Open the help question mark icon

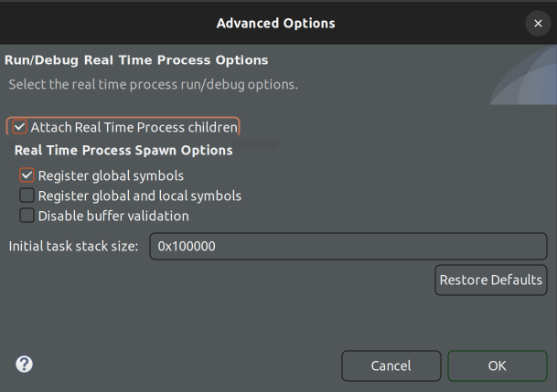coord(25,365)
